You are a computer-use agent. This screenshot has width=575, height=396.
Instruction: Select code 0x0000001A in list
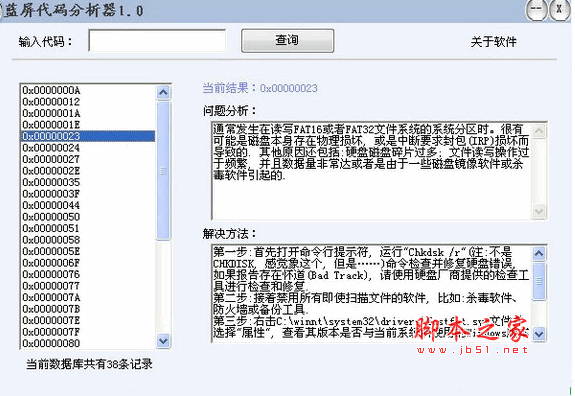tap(88, 113)
